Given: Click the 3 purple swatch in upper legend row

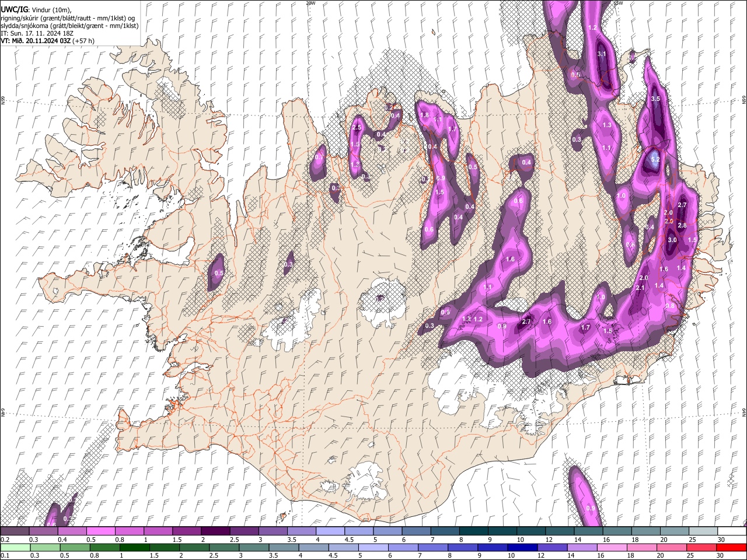Looking at the screenshot, I should [273, 531].
